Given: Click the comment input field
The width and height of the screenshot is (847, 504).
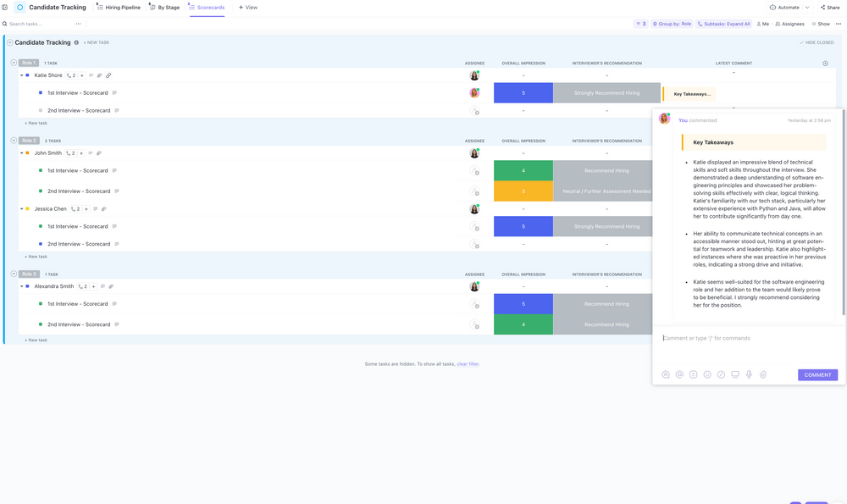Looking at the screenshot, I should [x=745, y=337].
